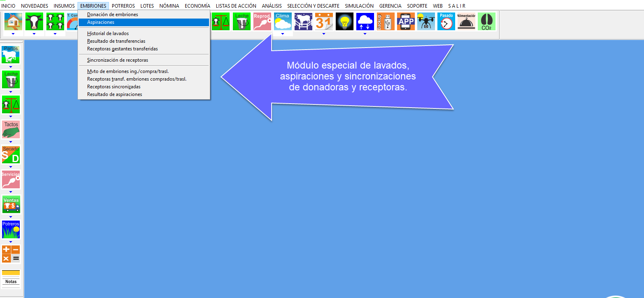The width and height of the screenshot is (644, 298).
Task: Open the Pasado clock icon
Action: click(446, 21)
